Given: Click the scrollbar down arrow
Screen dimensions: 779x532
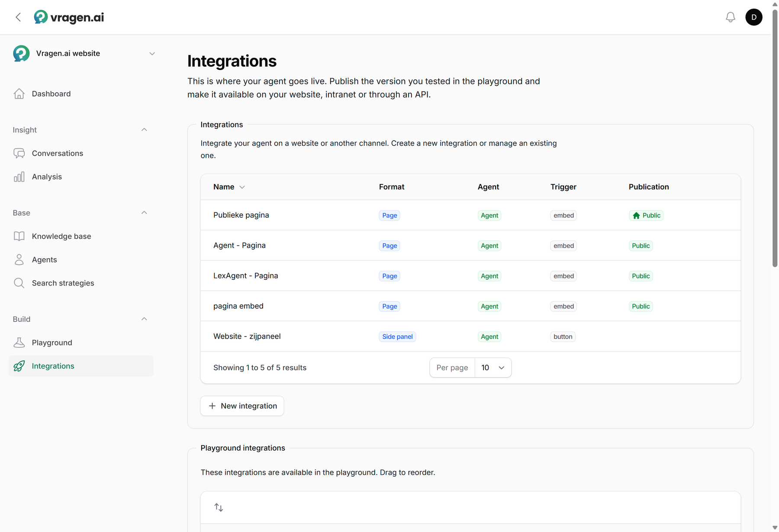Looking at the screenshot, I should pos(775,528).
